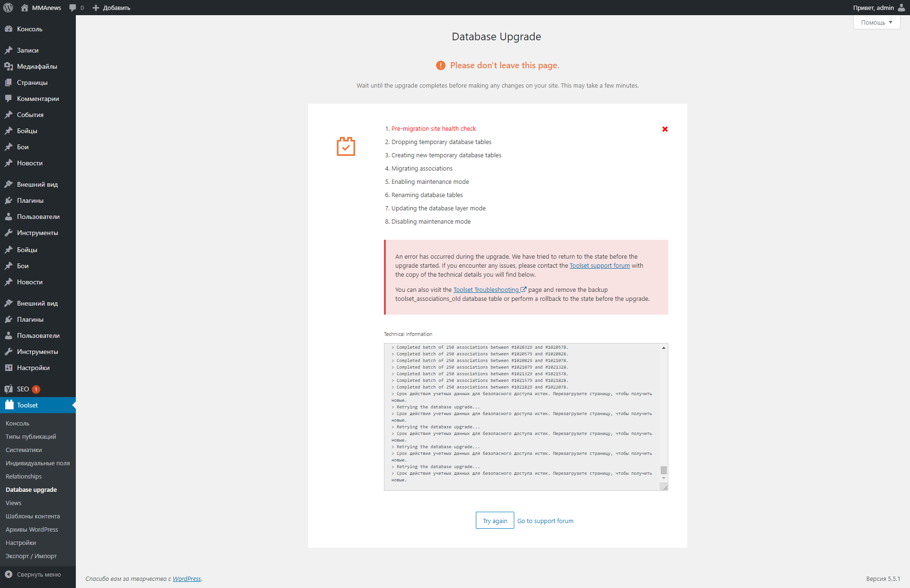Click step 'Migrating associations'
The width and height of the screenshot is (910, 588).
pyautogui.click(x=422, y=168)
